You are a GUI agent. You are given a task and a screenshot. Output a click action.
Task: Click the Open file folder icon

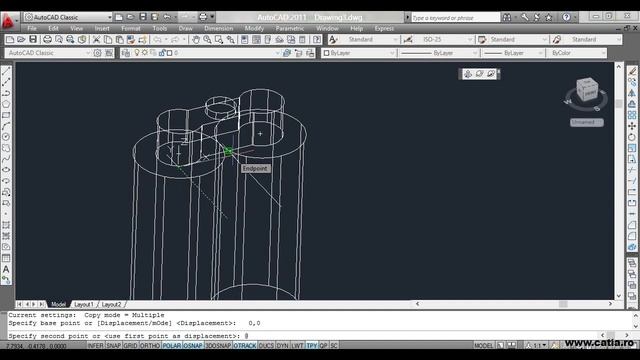(x=21, y=40)
